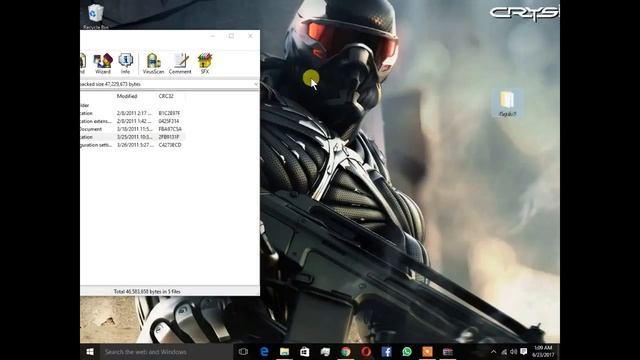Focus the Search the web and Windows box
640x360 pixels.
pos(167,352)
